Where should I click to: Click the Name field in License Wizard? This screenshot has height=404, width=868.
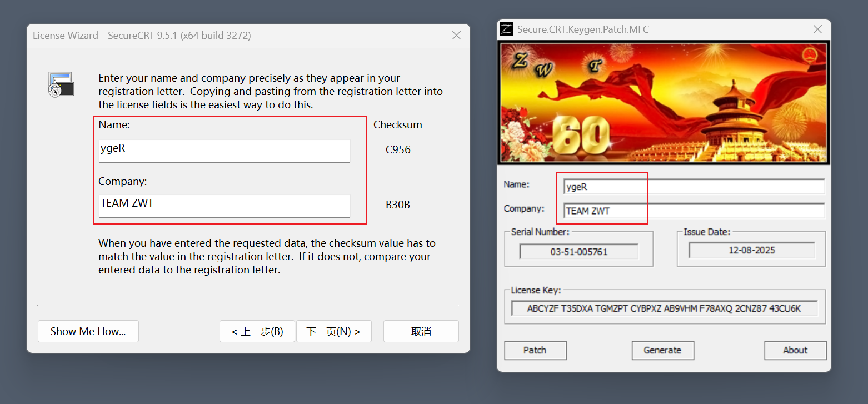[224, 151]
